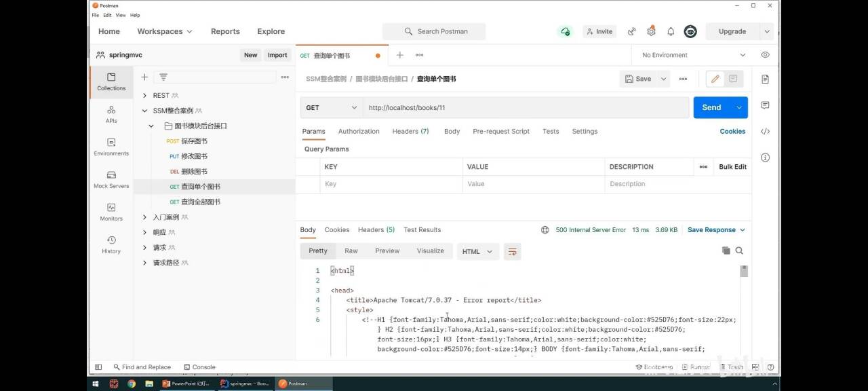Screen dimensions: 868x391
Task: Click the Invite button
Action: pyautogui.click(x=599, y=31)
